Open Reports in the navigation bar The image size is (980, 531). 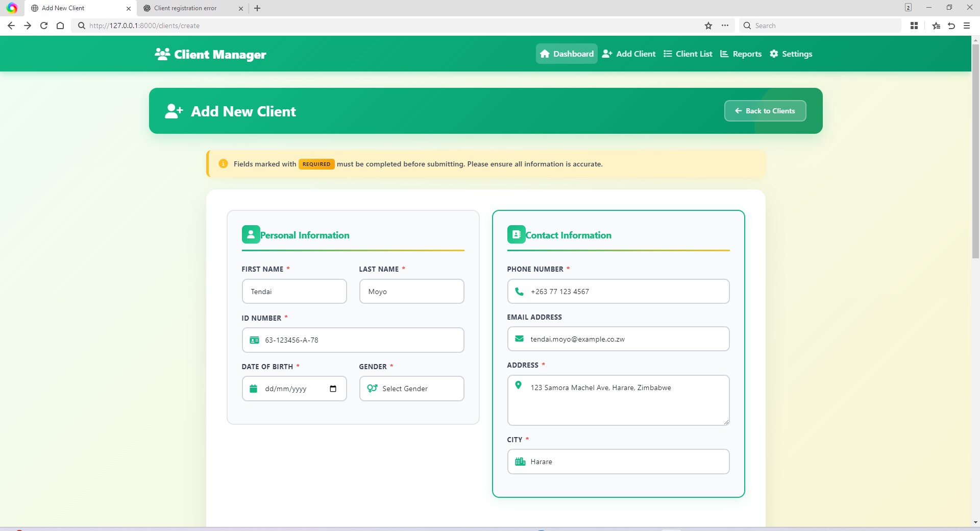(x=741, y=54)
